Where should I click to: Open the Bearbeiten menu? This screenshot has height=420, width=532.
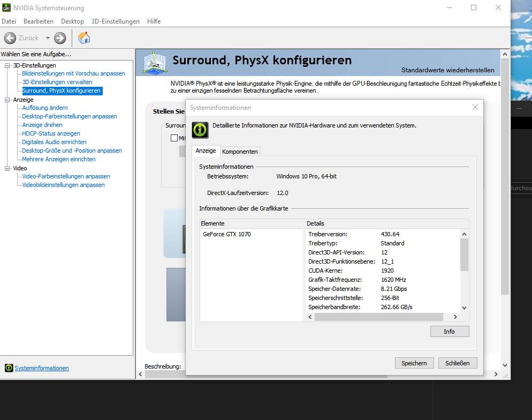(39, 21)
